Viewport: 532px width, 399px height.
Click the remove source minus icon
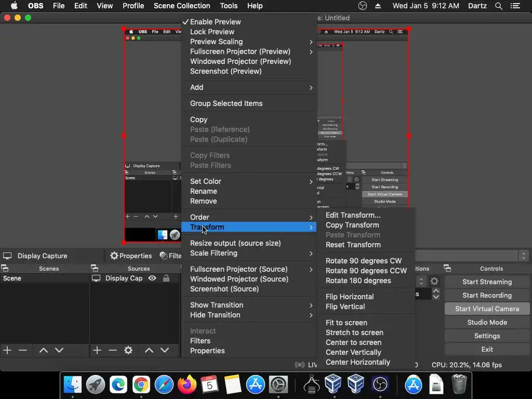[x=113, y=350]
